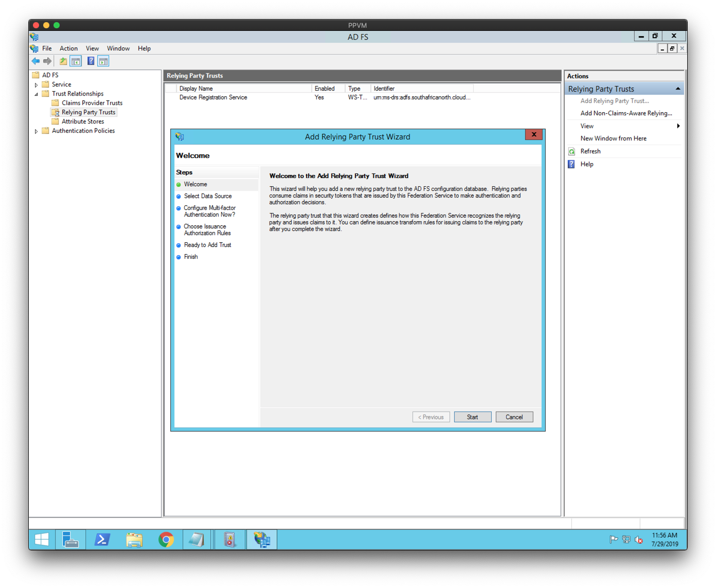Screen dimensions: 716x588
Task: Launch PowerShell from the taskbar
Action: (x=102, y=540)
